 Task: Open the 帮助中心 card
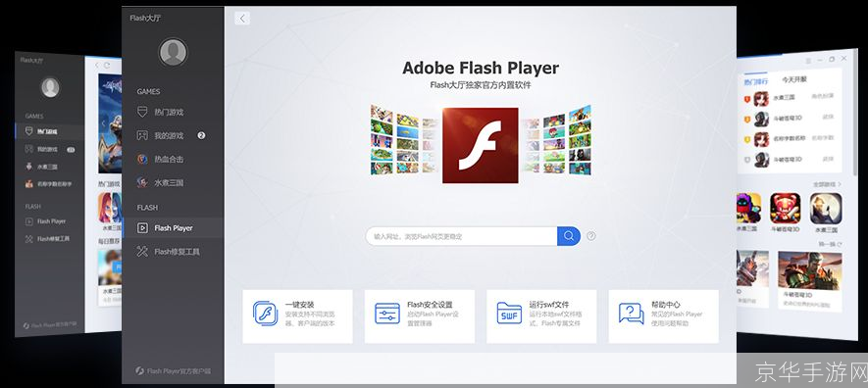tap(664, 316)
